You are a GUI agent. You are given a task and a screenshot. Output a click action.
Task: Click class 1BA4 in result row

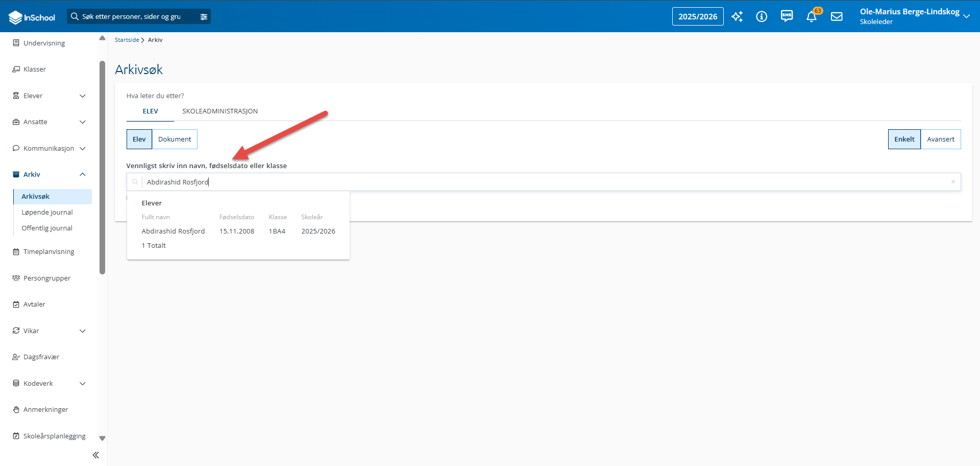pos(277,231)
